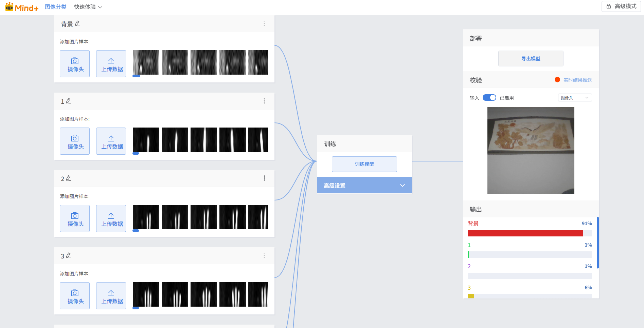Open the 摄像头 input source dropdown

coord(575,98)
